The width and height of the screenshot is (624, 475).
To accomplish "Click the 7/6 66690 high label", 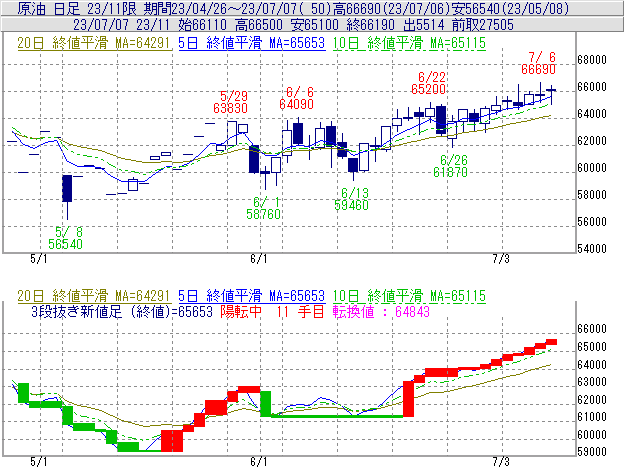I will [538, 63].
